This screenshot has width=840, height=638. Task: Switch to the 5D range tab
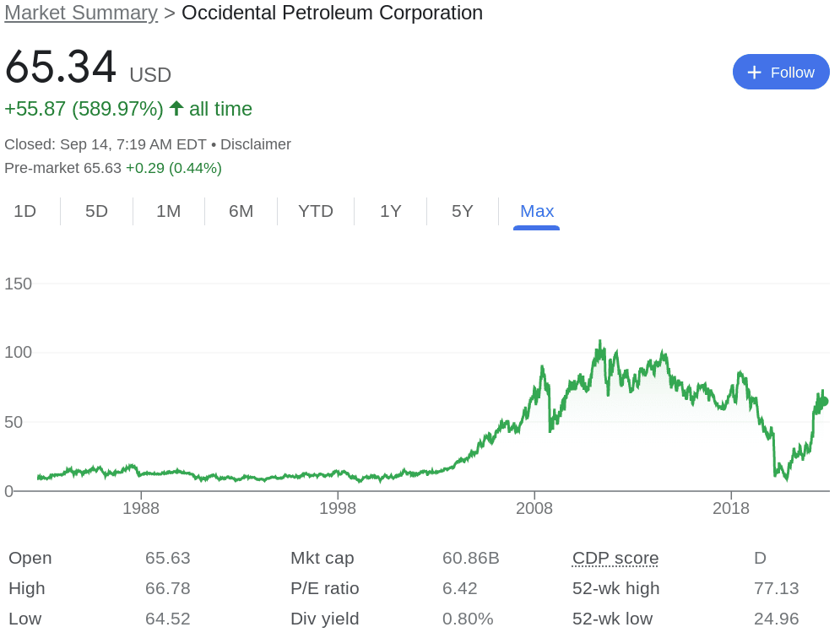pos(97,211)
